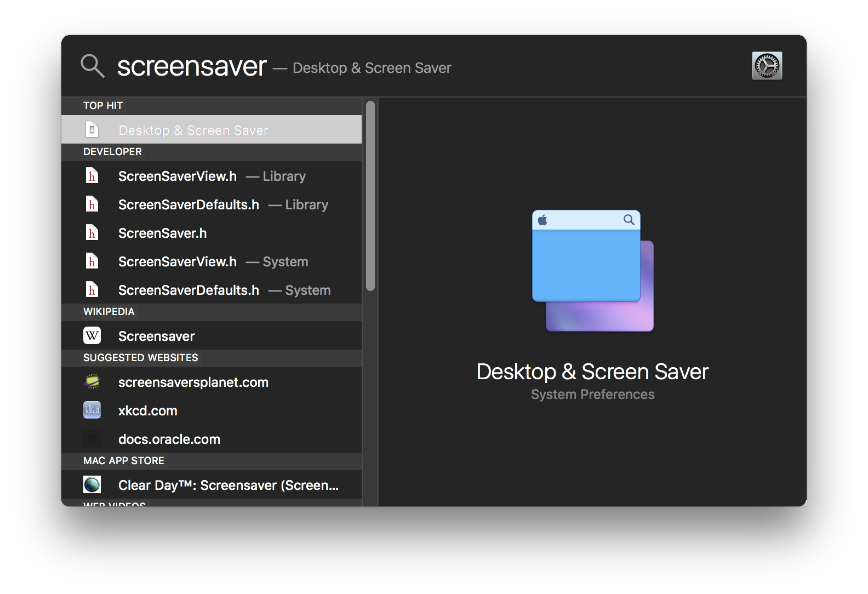Click the header icon beside ScreenSaverDefaults.h System
Viewport: 868px width, 594px height.
(92, 290)
